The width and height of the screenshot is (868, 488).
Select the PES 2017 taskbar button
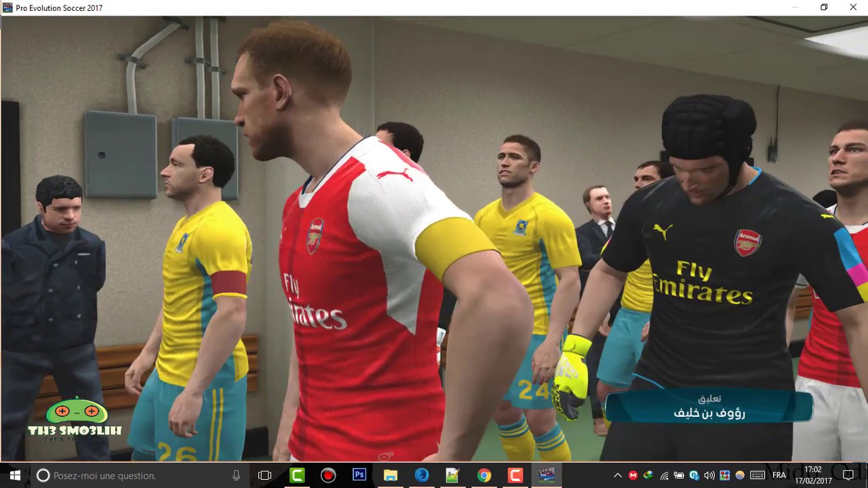click(547, 476)
